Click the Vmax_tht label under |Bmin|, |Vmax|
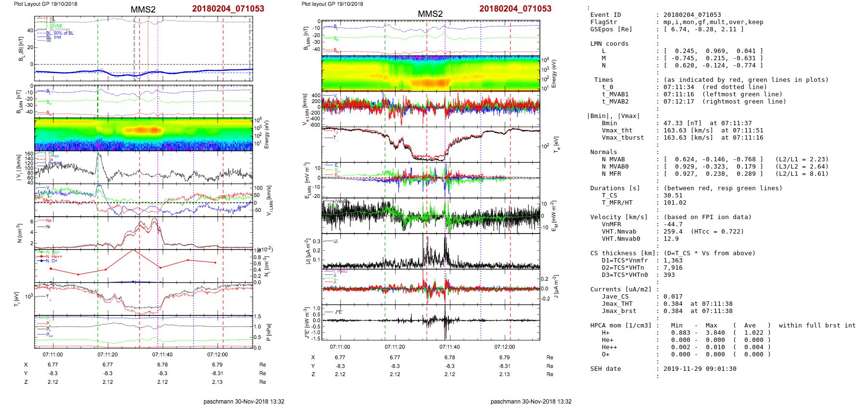 pos(617,131)
